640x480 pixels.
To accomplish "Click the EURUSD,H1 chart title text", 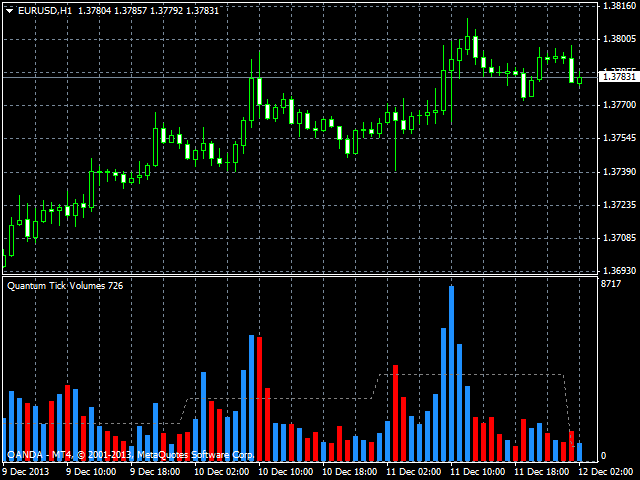I will pyautogui.click(x=45, y=9).
